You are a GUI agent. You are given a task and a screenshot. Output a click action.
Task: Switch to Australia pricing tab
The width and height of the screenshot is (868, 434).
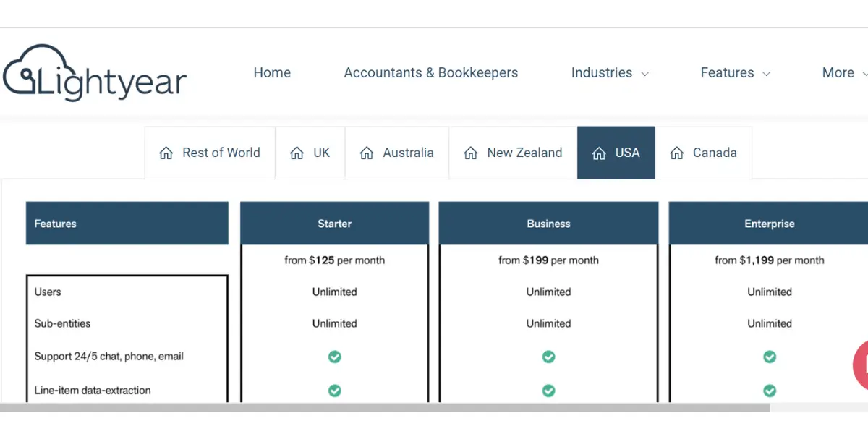point(397,153)
